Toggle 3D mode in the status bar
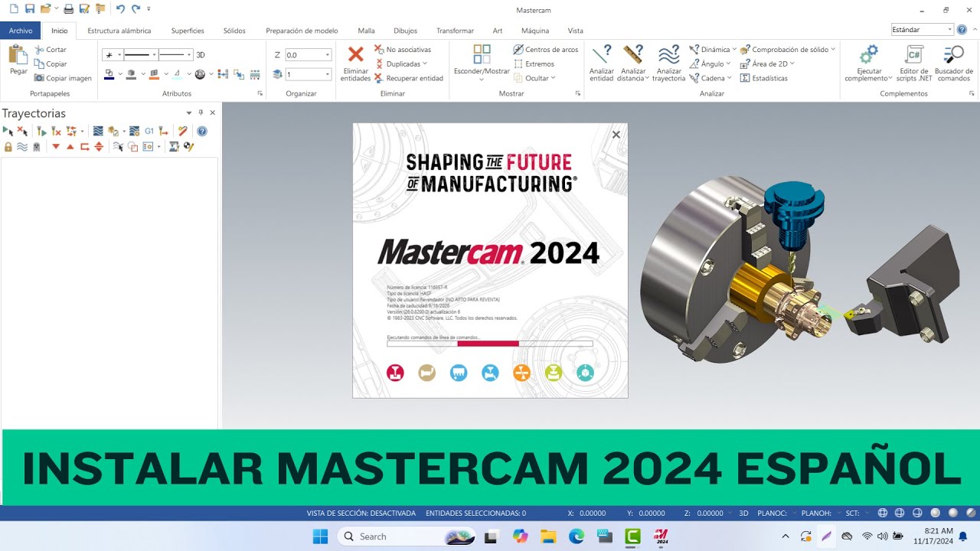 click(743, 514)
